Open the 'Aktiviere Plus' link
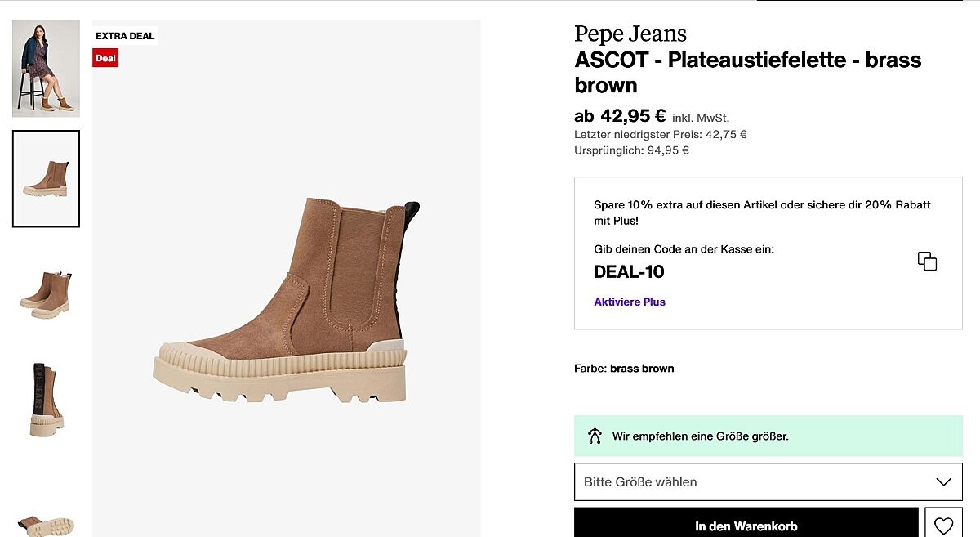This screenshot has height=537, width=980. (630, 302)
